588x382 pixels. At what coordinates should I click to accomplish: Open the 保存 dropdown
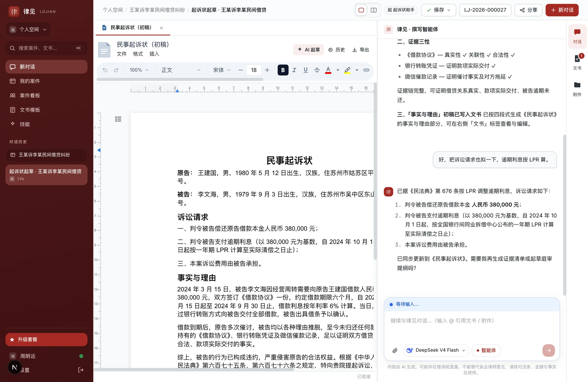point(438,10)
